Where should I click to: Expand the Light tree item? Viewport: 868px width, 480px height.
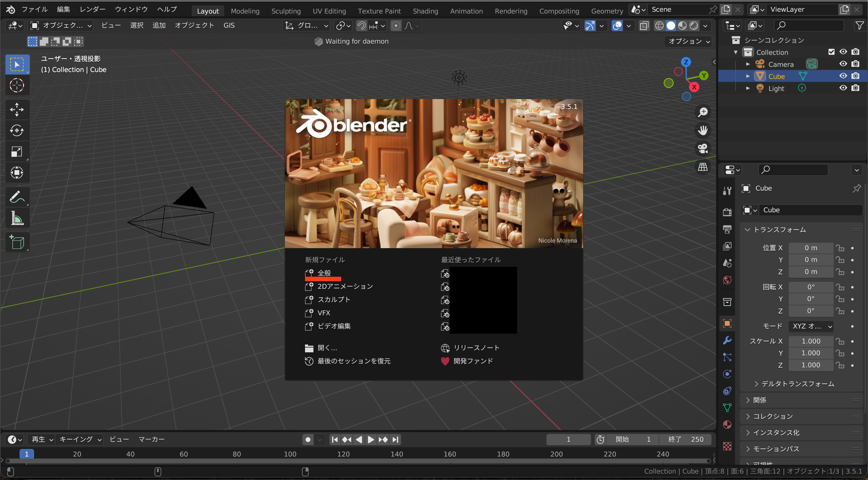point(748,88)
